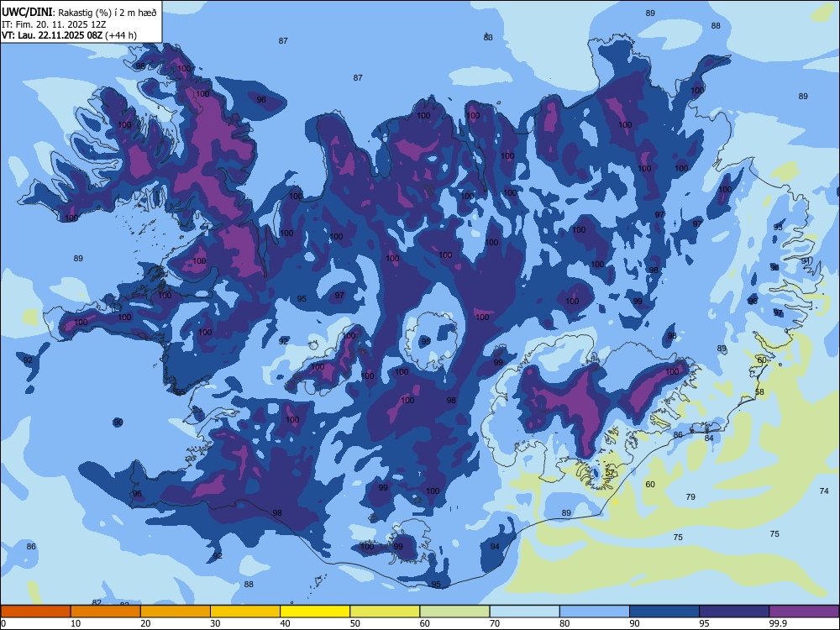Click the legend scale label '40'
This screenshot has height=630, width=840.
[x=286, y=623]
